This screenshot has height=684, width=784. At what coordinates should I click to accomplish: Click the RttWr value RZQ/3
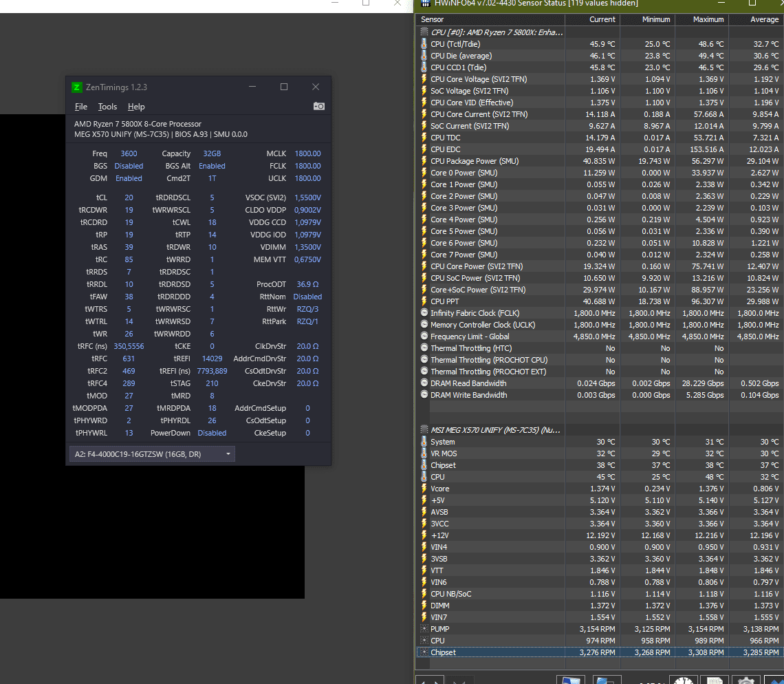[x=307, y=309]
